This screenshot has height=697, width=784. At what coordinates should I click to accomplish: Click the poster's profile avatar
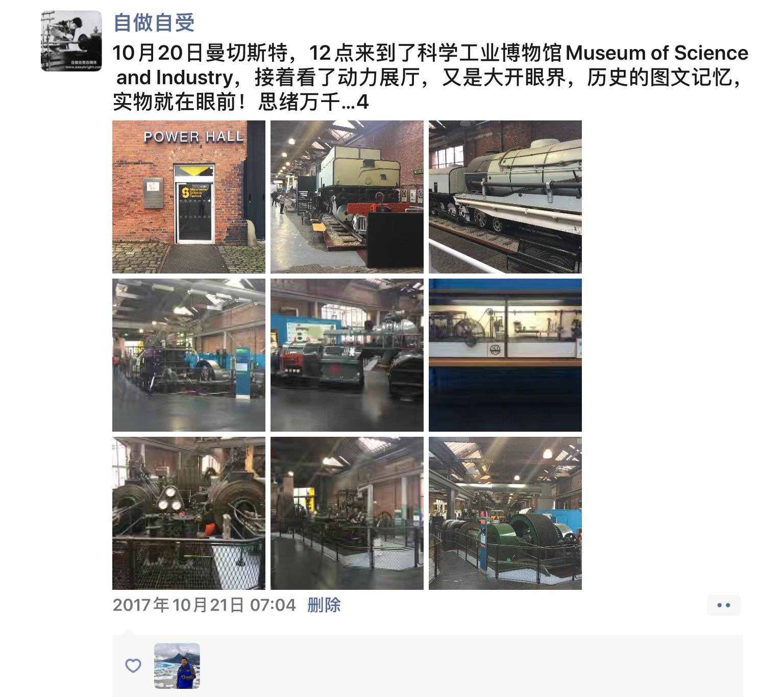(71, 41)
